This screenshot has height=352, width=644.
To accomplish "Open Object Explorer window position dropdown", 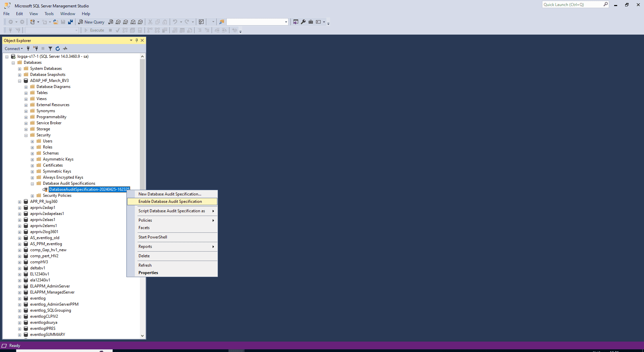I will [131, 40].
